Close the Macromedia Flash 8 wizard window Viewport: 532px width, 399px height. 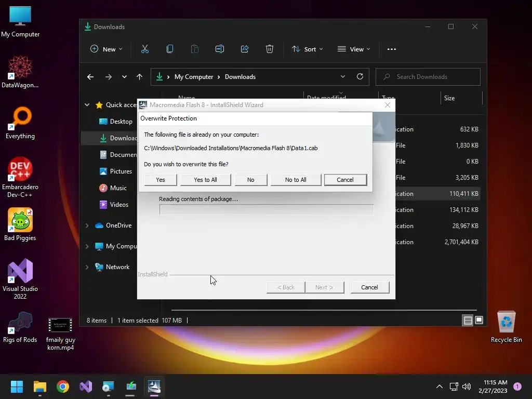(x=388, y=105)
